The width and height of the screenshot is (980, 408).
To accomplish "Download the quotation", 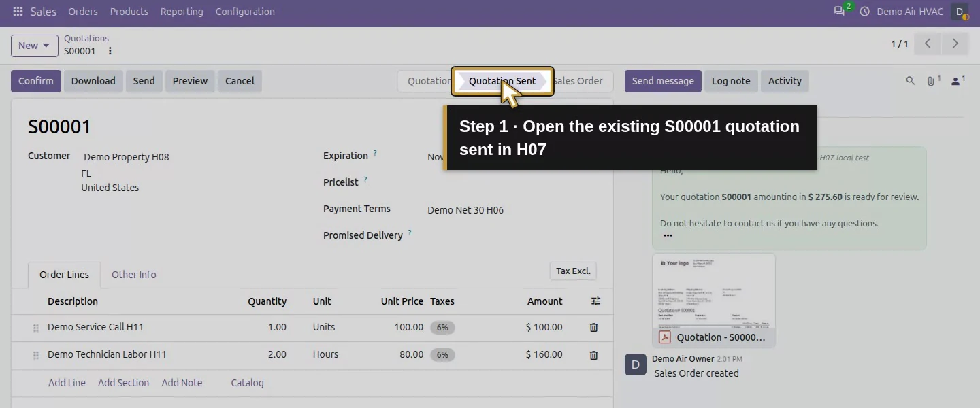I will click(x=93, y=81).
